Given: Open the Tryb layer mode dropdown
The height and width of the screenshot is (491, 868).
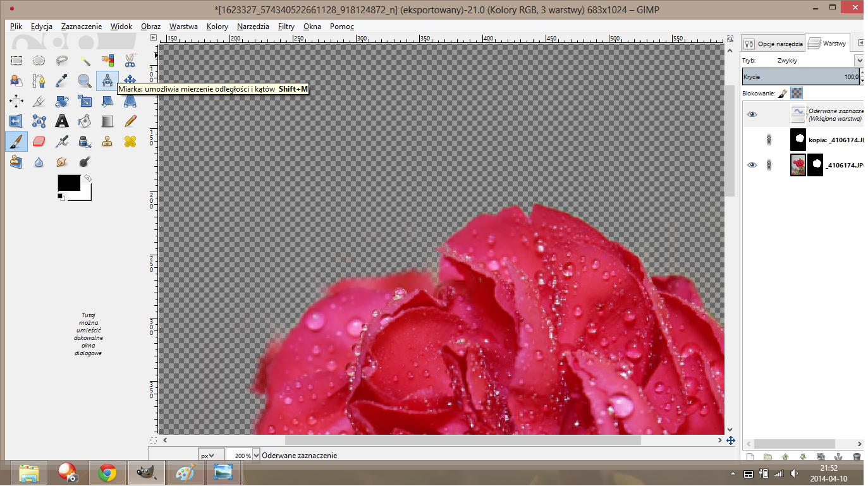Looking at the screenshot, I should (859, 61).
